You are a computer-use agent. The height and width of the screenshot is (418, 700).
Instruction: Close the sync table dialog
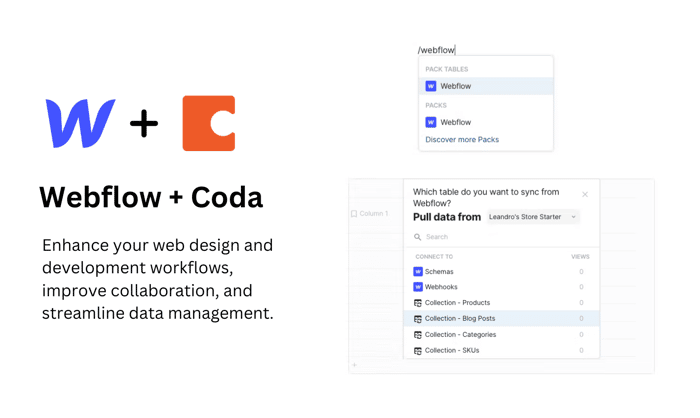click(585, 194)
